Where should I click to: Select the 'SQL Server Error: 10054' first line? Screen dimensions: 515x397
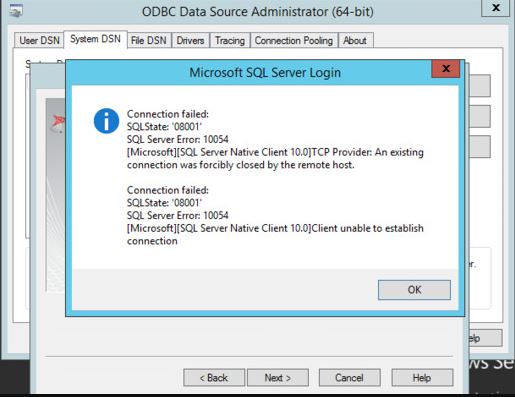point(178,139)
